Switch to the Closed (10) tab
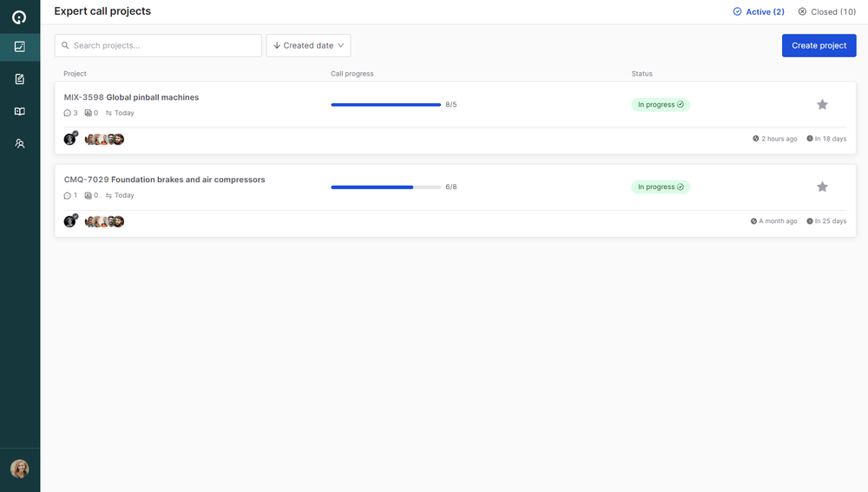Viewport: 868px width, 492px height. pos(827,11)
